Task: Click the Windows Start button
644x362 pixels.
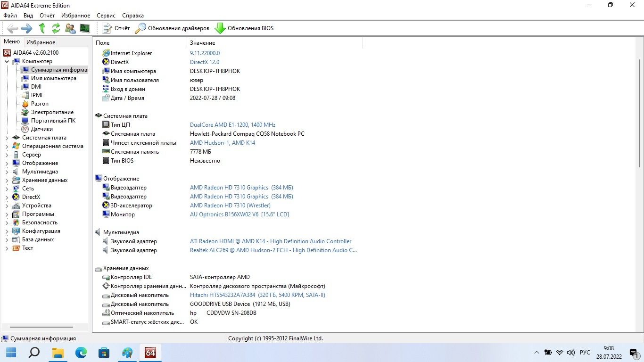Action: coord(11,353)
